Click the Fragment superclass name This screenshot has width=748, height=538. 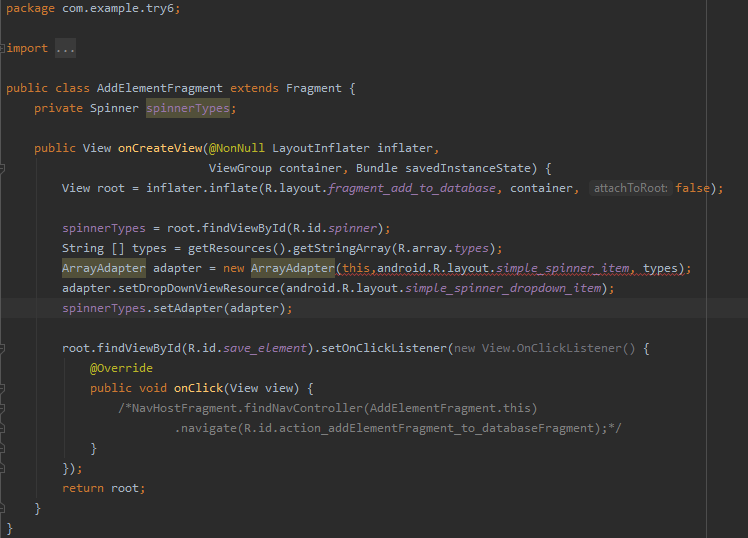pyautogui.click(x=314, y=88)
